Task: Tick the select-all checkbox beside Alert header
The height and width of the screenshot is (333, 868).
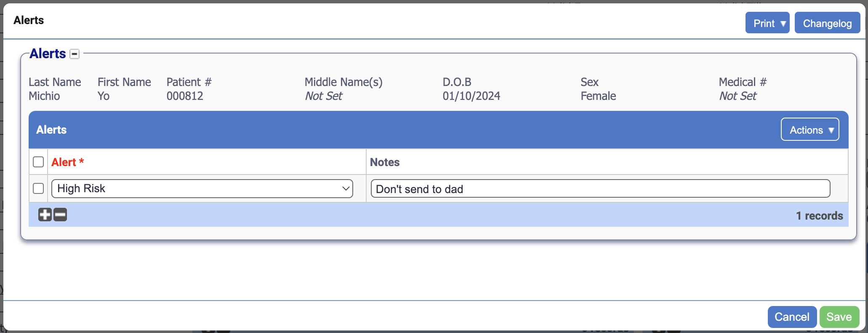Action: [x=38, y=162]
